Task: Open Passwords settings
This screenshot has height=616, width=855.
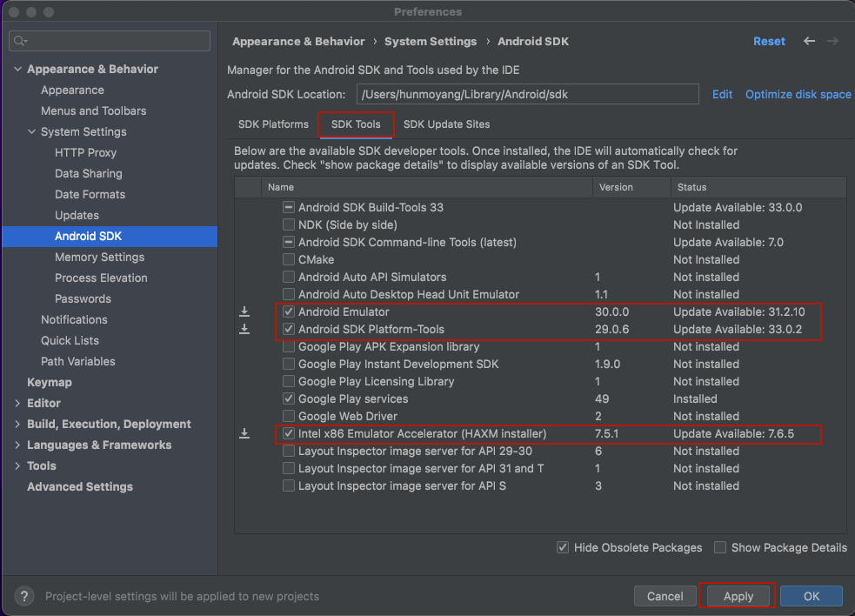Action: pos(83,299)
